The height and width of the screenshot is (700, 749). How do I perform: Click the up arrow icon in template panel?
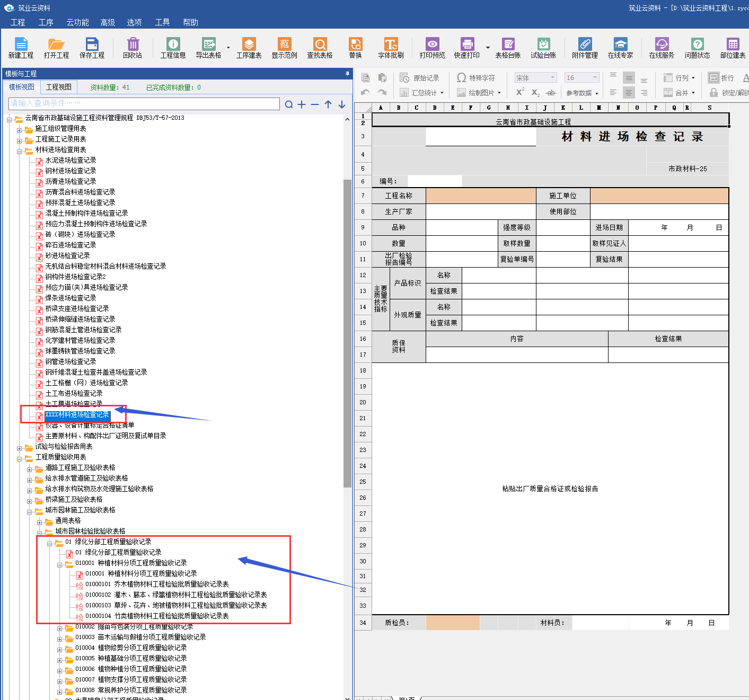pos(328,104)
